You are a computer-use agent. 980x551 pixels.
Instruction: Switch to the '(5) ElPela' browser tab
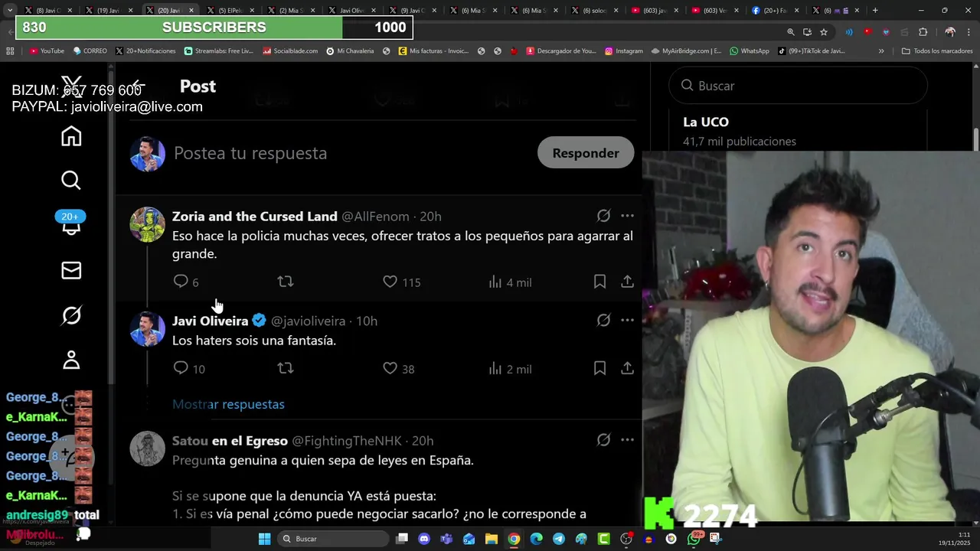(230, 10)
